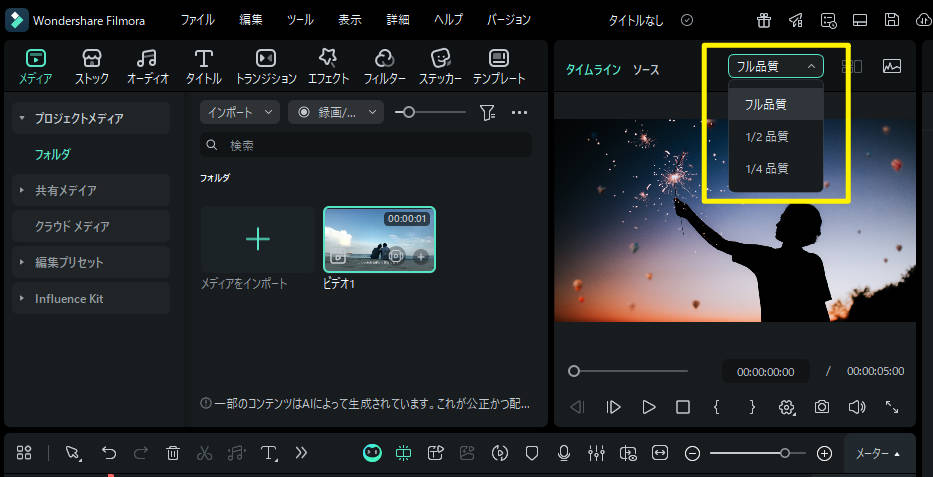Click the 検索 search field
The width and height of the screenshot is (933, 477).
(366, 145)
